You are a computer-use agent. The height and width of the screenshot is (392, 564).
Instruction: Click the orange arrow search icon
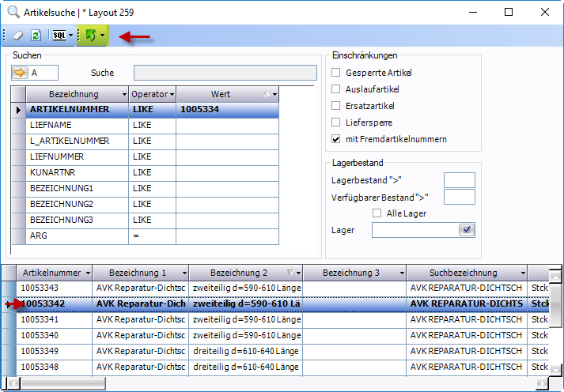click(x=20, y=73)
